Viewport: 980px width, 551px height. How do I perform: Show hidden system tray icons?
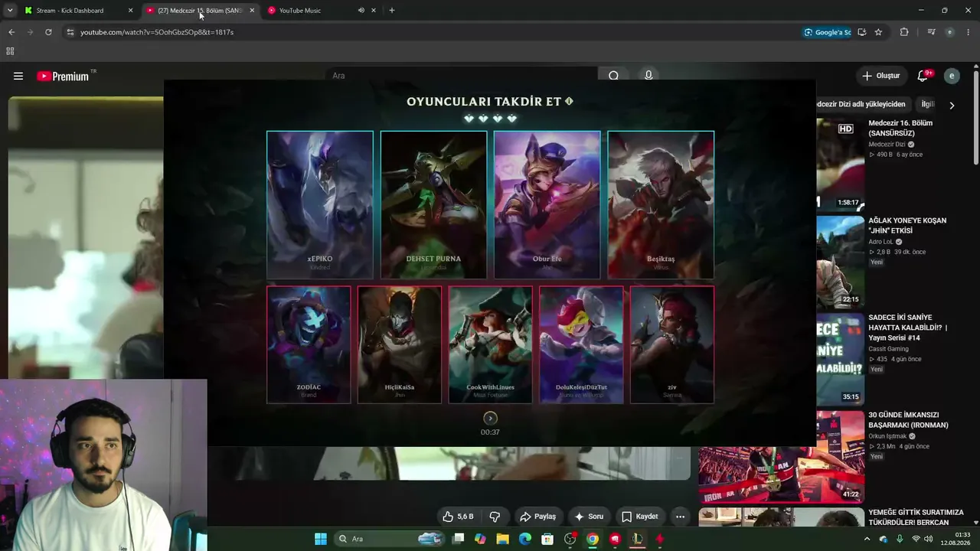point(867,539)
